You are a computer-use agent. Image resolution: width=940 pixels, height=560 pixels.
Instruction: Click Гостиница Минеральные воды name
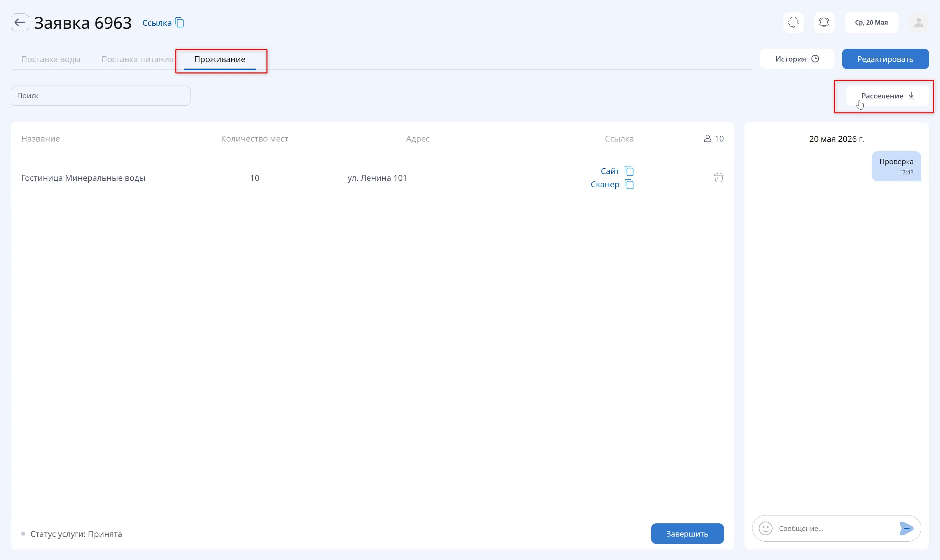(83, 178)
